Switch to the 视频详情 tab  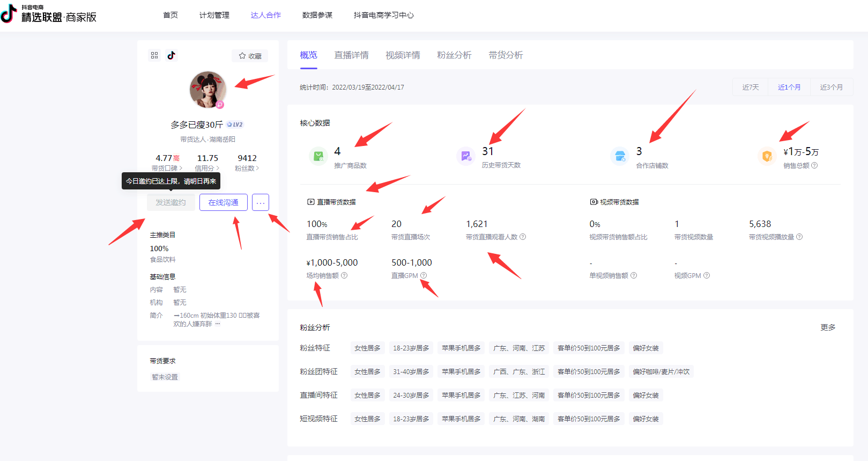point(403,55)
